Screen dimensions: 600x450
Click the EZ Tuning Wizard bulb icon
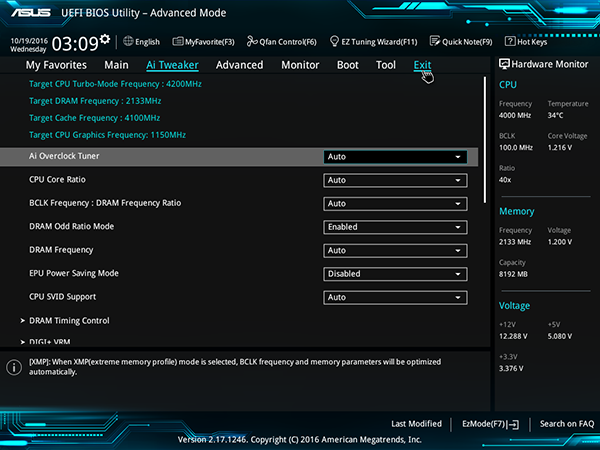pos(334,41)
